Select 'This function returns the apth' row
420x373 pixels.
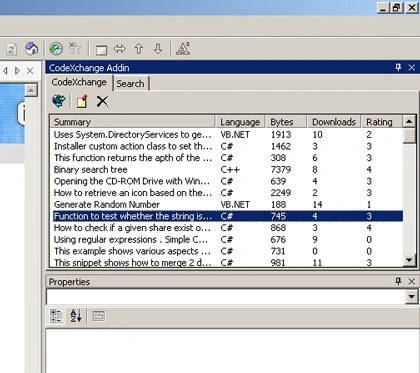pos(227,158)
